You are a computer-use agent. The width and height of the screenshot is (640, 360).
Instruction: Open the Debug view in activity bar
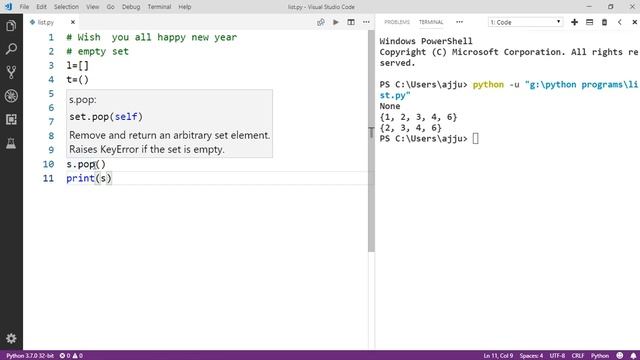click(11, 96)
